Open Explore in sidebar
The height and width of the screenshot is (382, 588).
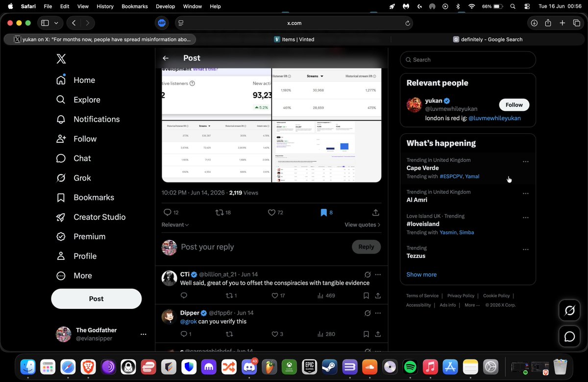[78, 100]
